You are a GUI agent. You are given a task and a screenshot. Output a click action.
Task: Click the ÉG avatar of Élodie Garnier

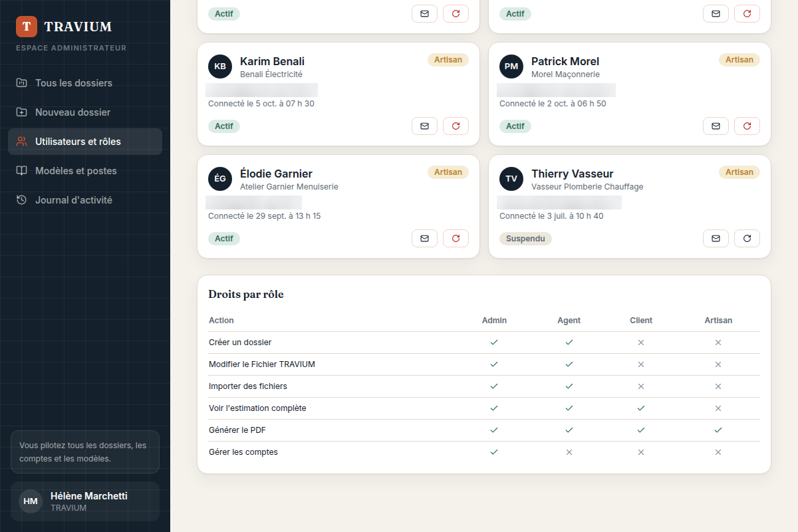pyautogui.click(x=220, y=179)
